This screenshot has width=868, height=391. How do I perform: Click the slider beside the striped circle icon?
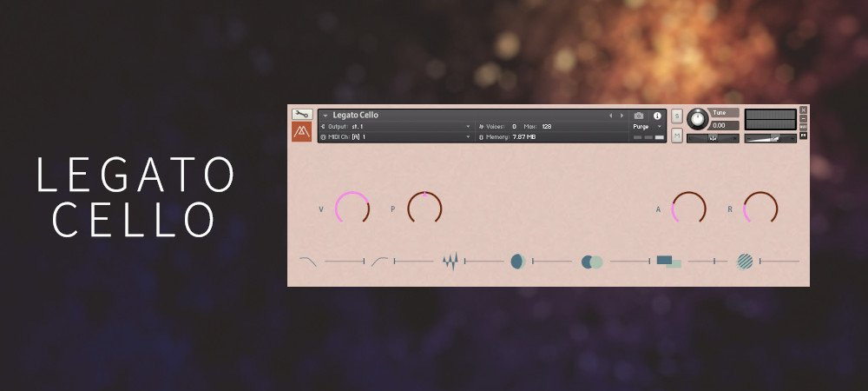pos(779,261)
